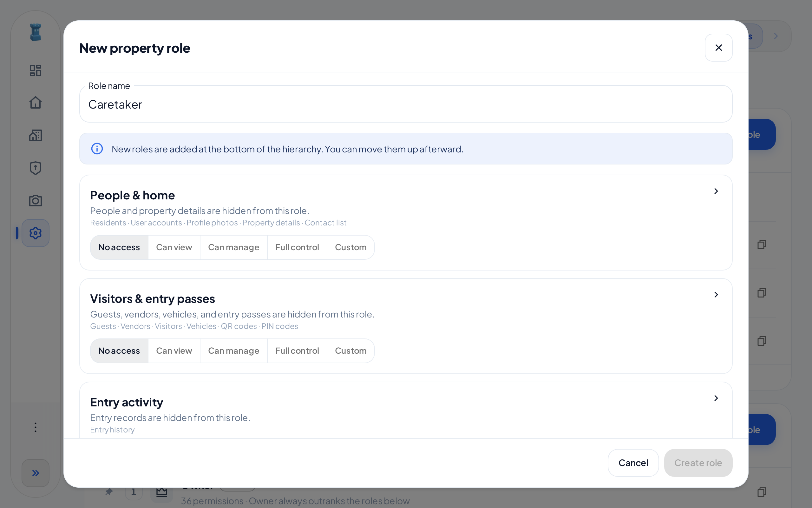Image resolution: width=812 pixels, height=508 pixels.
Task: Click the Cancel button
Action: 633,463
